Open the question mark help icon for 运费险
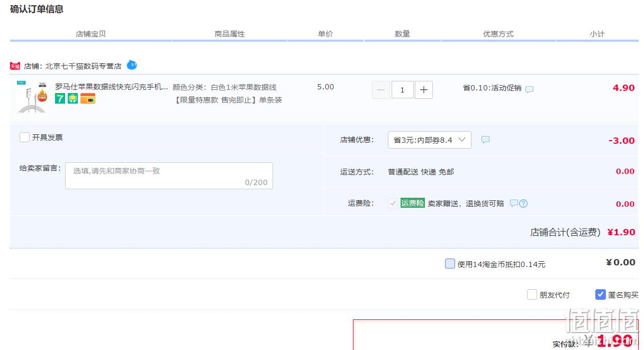The width and height of the screenshot is (644, 350). point(523,204)
